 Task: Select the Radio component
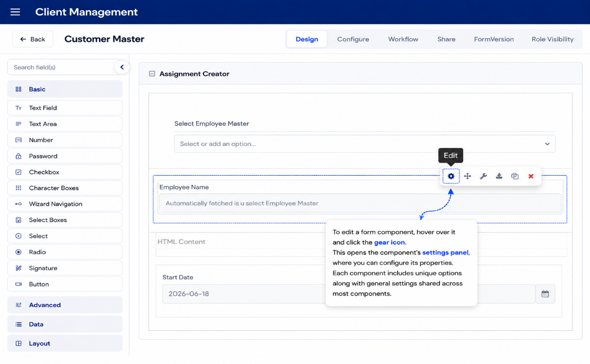pyautogui.click(x=65, y=252)
